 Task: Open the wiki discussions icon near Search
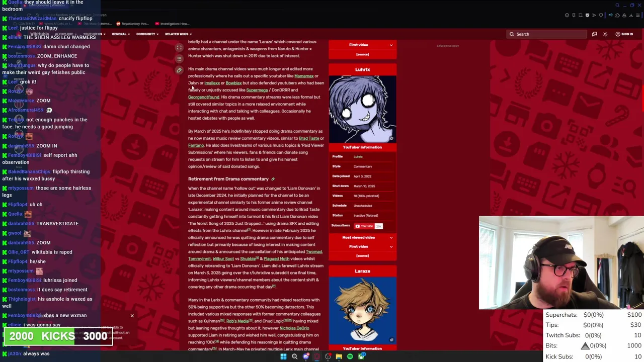tap(594, 34)
